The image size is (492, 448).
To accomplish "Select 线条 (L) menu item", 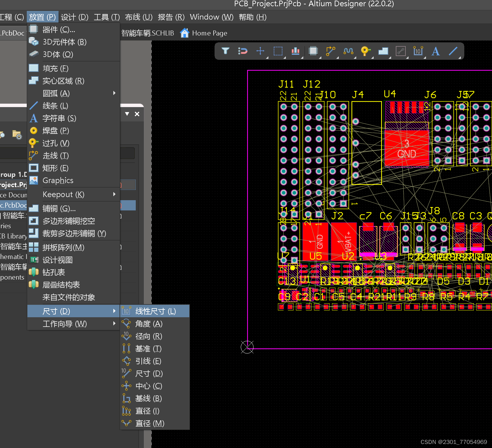I will click(73, 106).
